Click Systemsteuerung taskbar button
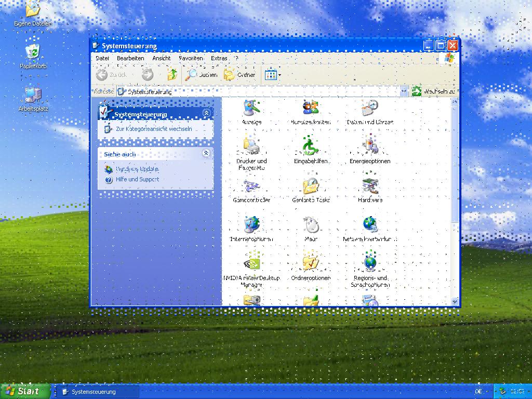The image size is (532, 399). click(x=98, y=392)
